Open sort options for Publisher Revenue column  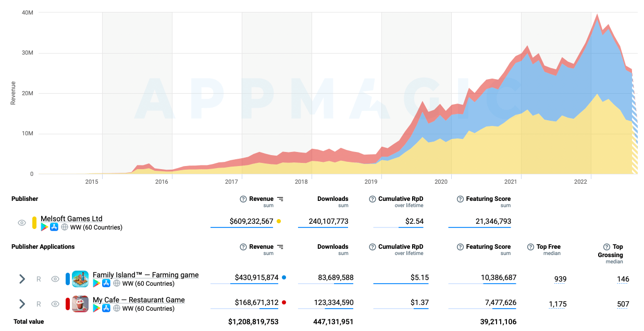point(280,199)
